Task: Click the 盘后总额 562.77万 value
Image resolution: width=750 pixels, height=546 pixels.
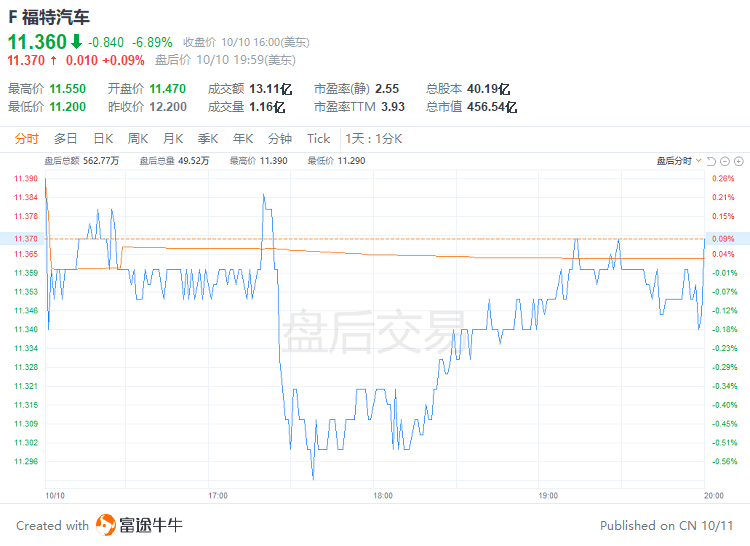Action: tap(101, 161)
